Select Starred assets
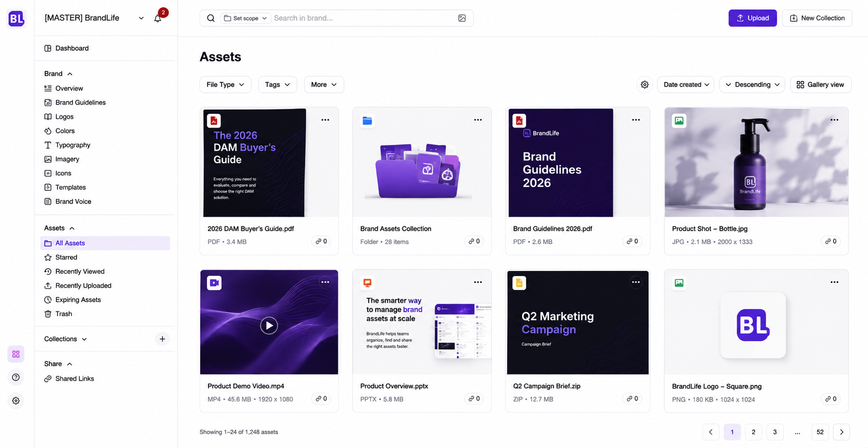The height and width of the screenshot is (448, 868). tap(61, 257)
